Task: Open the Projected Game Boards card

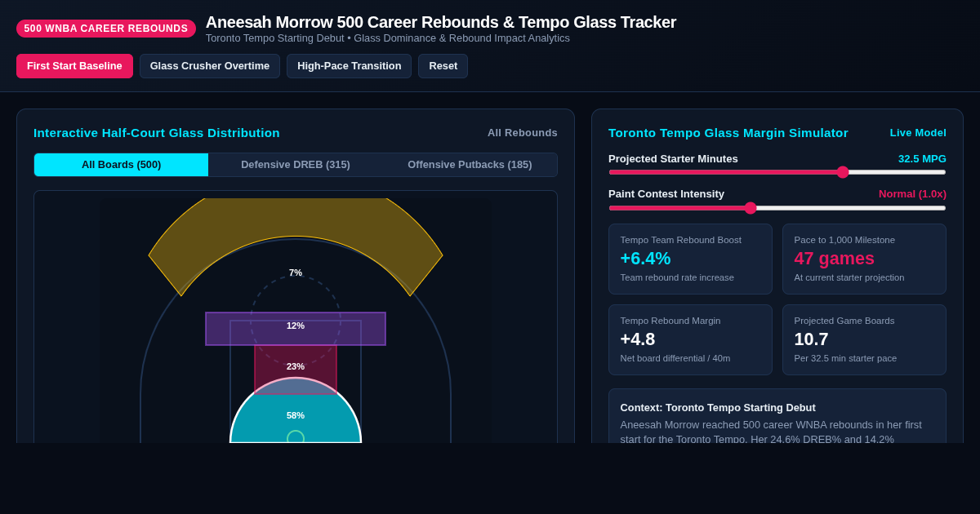Action: (864, 340)
